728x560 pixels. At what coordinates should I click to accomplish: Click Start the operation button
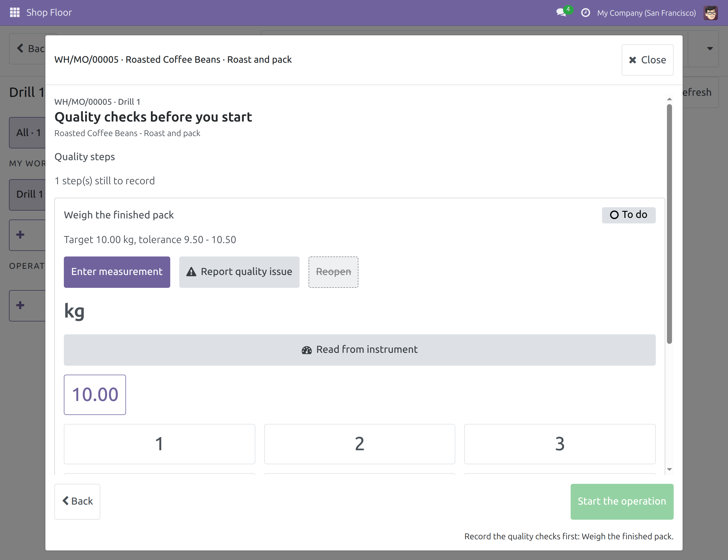[622, 501]
